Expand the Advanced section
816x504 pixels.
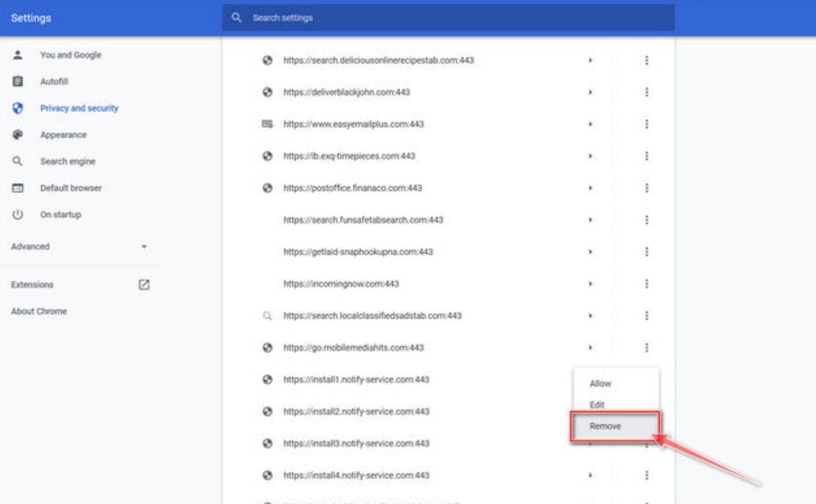tap(79, 247)
